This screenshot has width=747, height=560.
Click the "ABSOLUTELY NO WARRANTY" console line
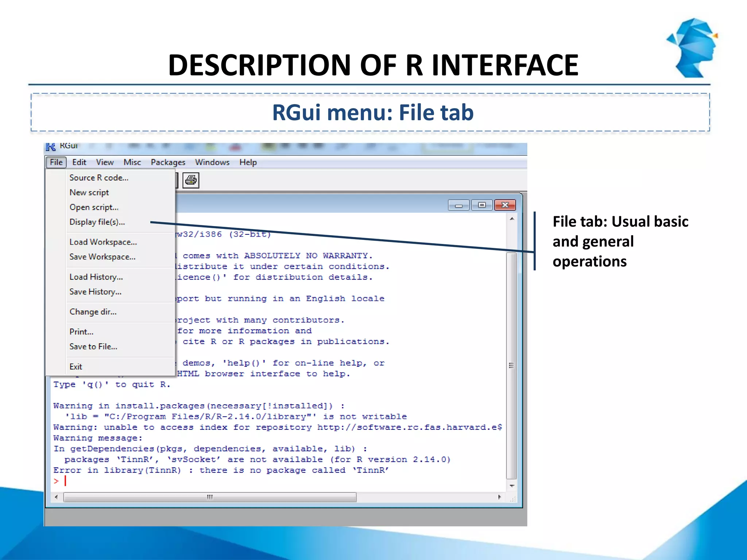(274, 256)
